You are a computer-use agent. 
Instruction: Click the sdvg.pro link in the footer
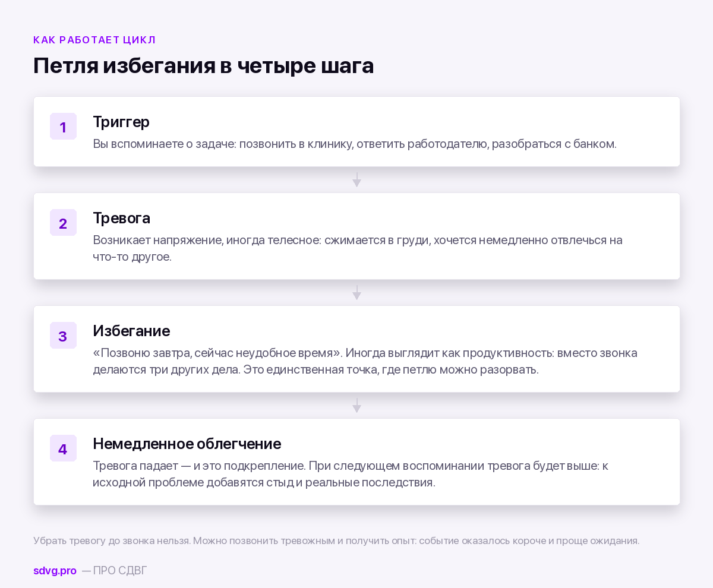tap(55, 571)
